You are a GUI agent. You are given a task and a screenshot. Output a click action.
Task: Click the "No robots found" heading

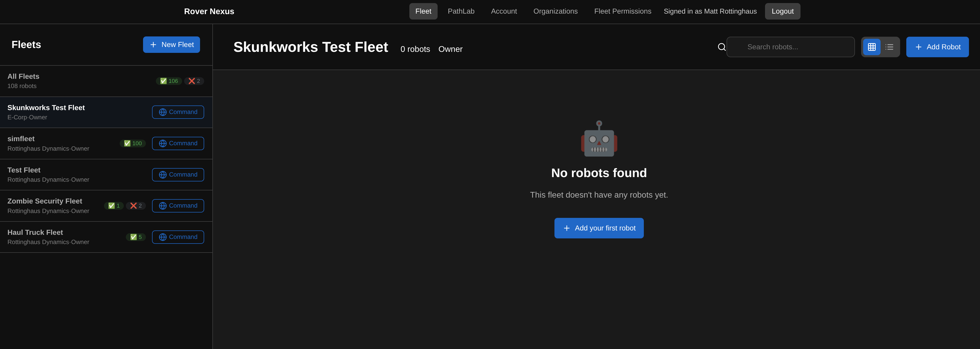(x=599, y=173)
